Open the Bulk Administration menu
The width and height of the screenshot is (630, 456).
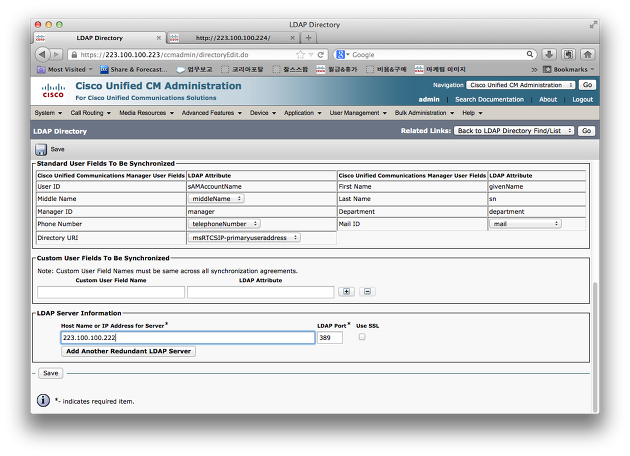pos(424,113)
